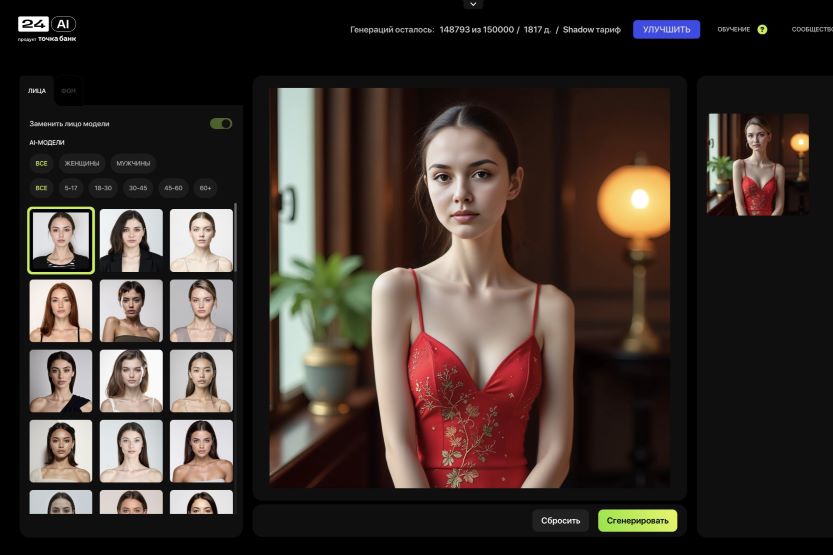Select the face thumbnail of woman in black blazer
The height and width of the screenshot is (555, 833).
[131, 241]
